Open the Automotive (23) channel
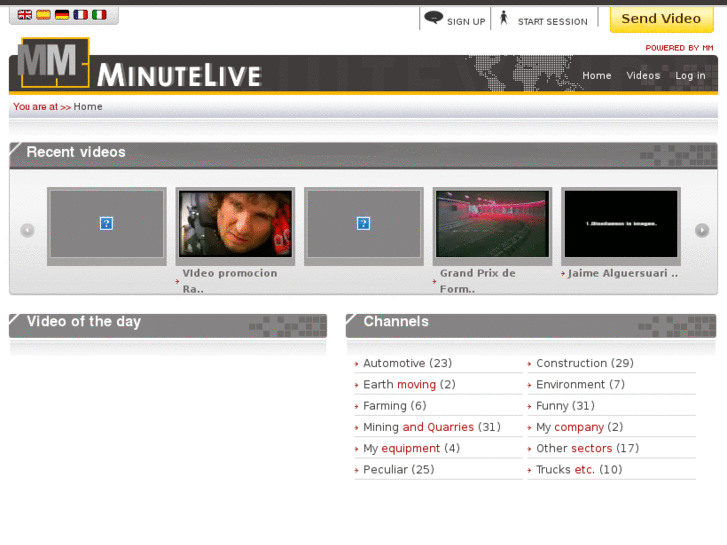Image resolution: width=727 pixels, height=545 pixels. [x=407, y=363]
